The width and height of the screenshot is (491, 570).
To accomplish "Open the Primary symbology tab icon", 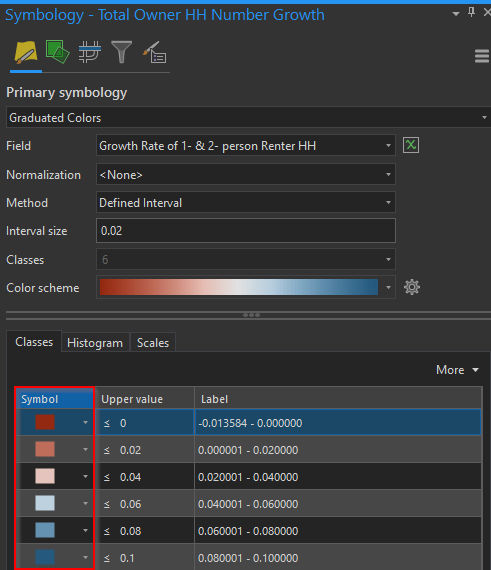I will (x=26, y=53).
